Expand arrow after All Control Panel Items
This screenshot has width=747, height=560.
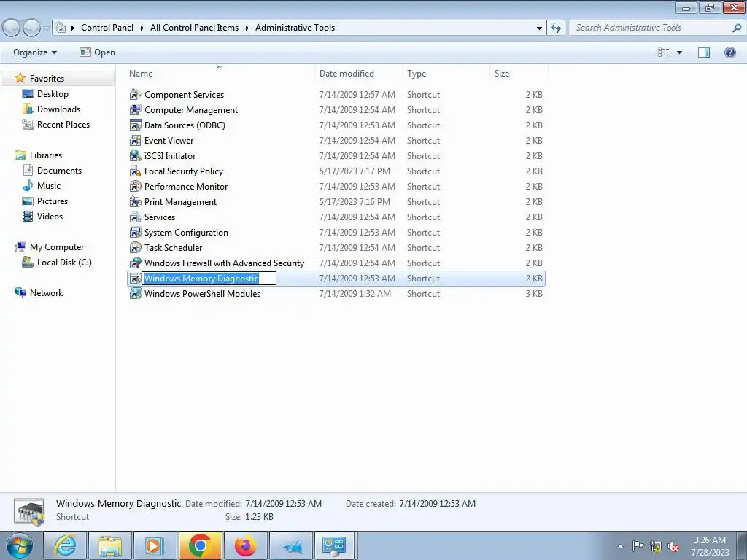pos(247,28)
